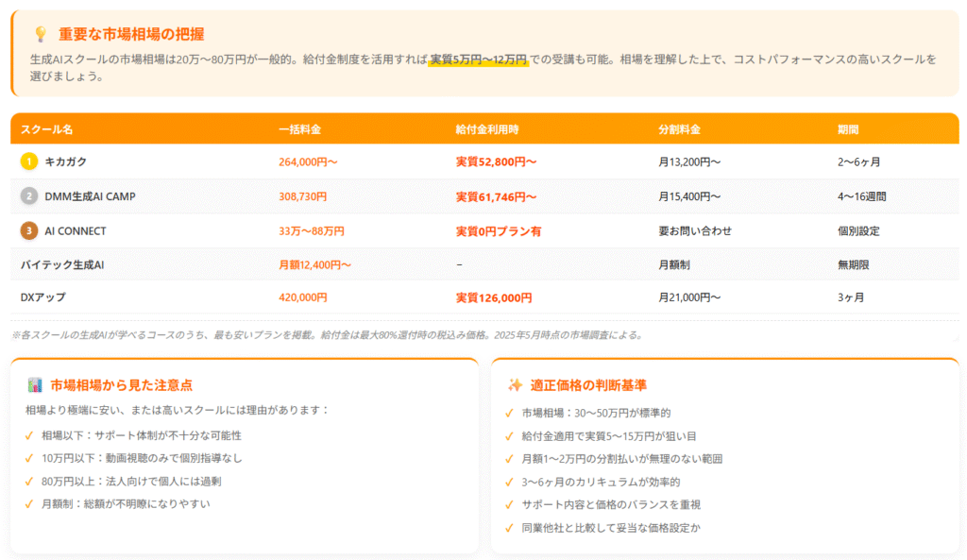Click the 実質0円プラン有 cell
Image resolution: width=967 pixels, height=560 pixels.
[x=499, y=231]
